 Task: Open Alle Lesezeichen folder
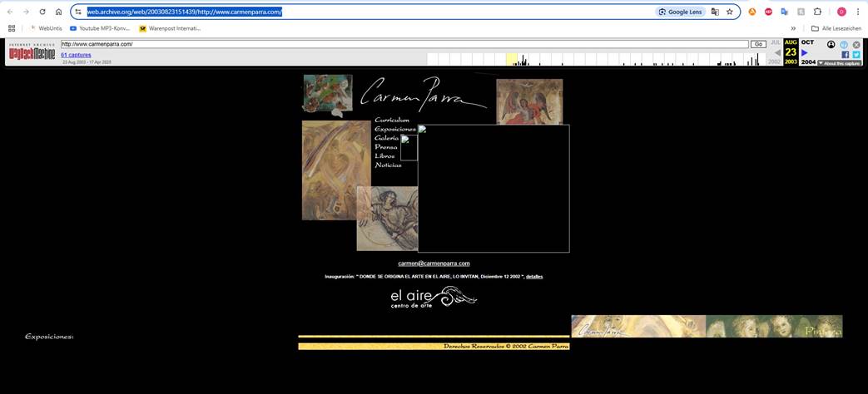tap(836, 28)
